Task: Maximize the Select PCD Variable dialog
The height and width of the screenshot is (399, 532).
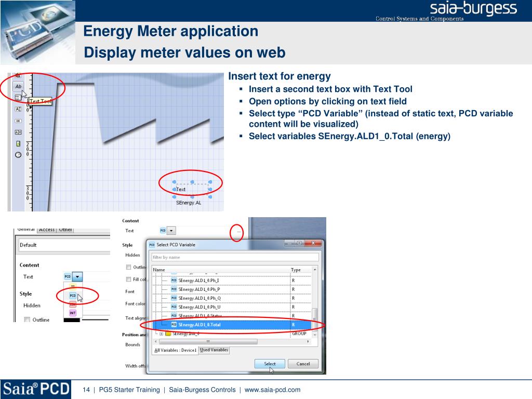Action: pos(299,243)
